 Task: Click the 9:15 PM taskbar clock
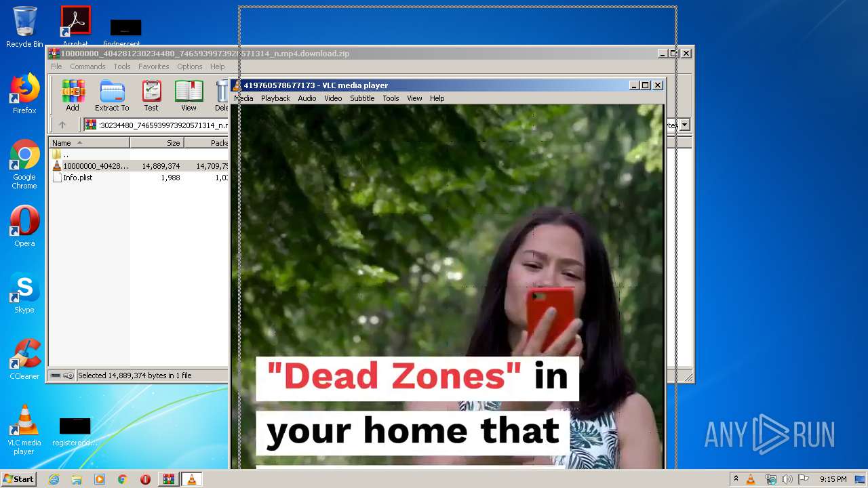[833, 479]
